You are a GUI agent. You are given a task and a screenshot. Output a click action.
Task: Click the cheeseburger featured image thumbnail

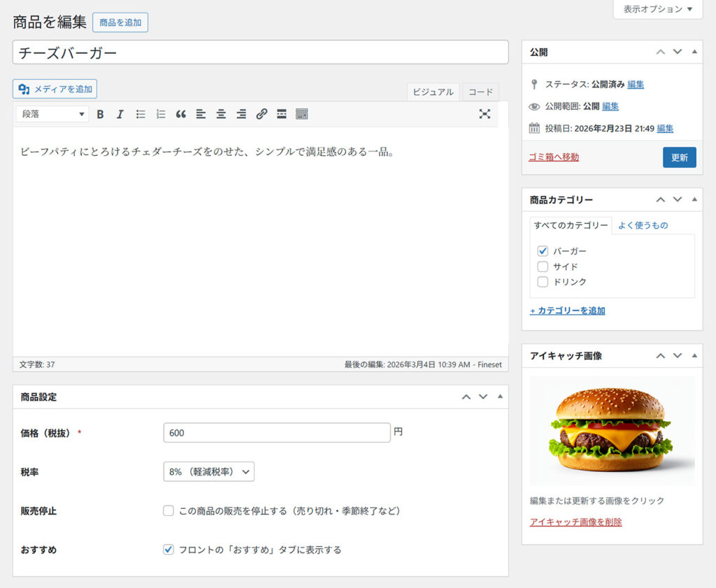(x=612, y=431)
